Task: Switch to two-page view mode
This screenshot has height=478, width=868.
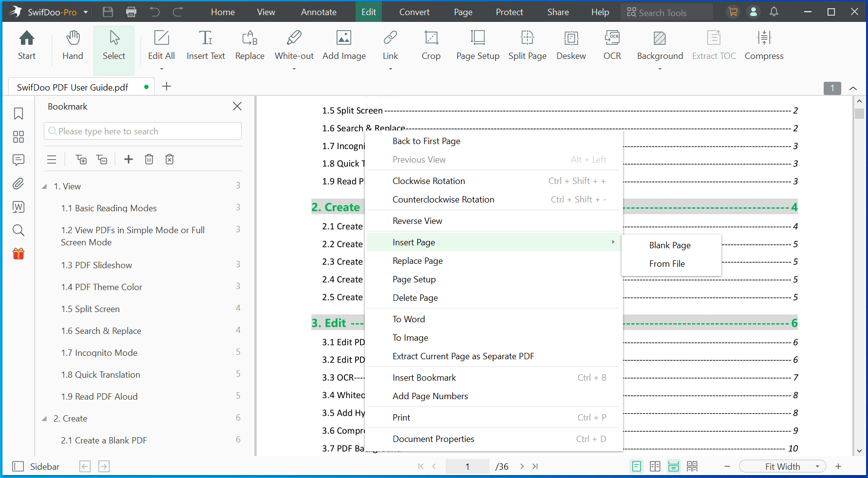Action: point(655,466)
